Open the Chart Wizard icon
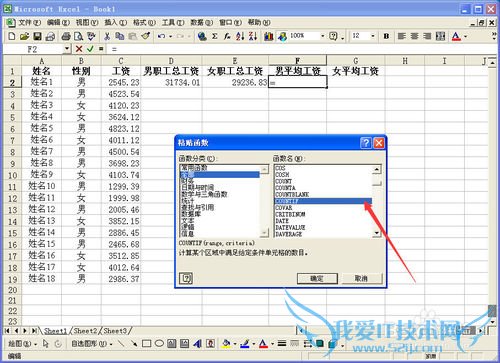Screen dimensions: 500x363 (x=269, y=36)
